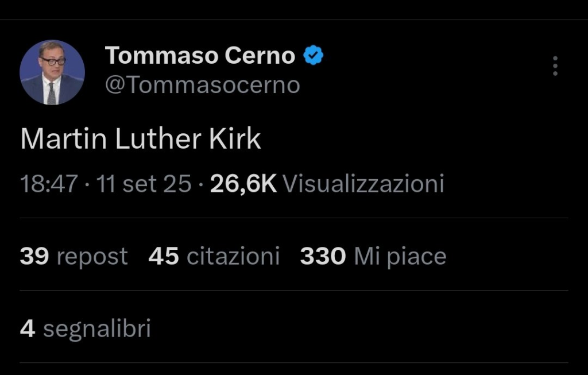Open Tommaso Cerno's profile picture

pos(52,72)
